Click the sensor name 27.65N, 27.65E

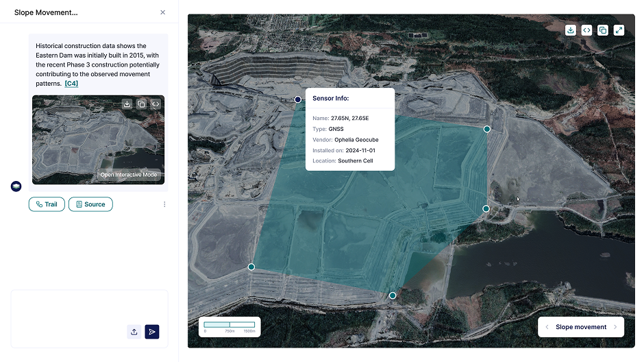pos(350,118)
